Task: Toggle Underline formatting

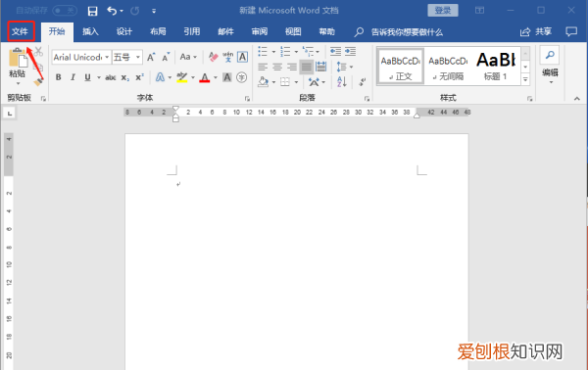Action: tap(87, 77)
